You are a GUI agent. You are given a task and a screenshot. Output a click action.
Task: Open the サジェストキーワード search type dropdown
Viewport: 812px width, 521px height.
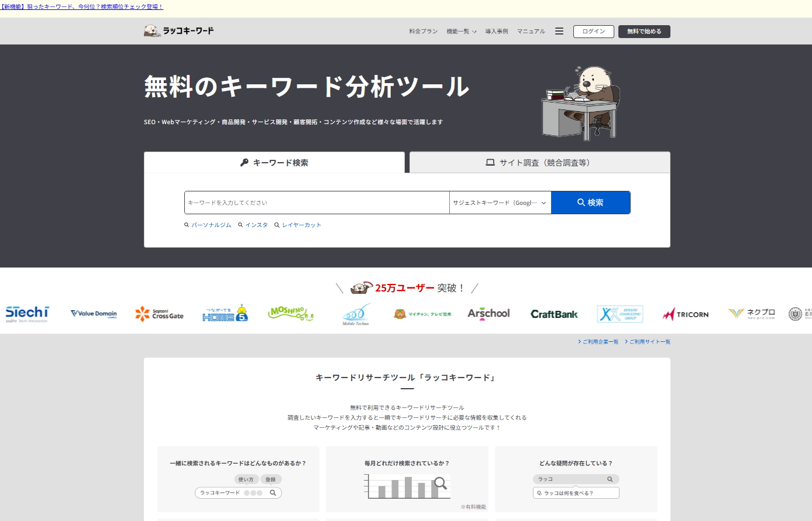pos(500,203)
